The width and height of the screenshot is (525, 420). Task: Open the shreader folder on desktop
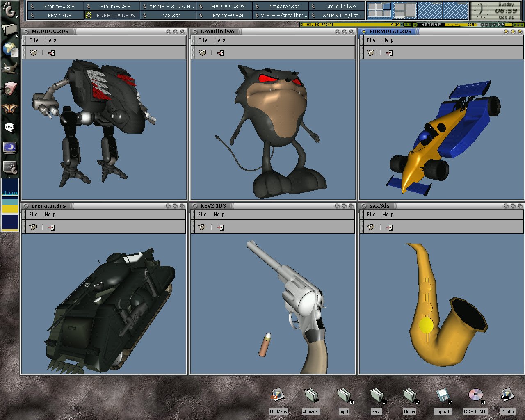click(311, 400)
